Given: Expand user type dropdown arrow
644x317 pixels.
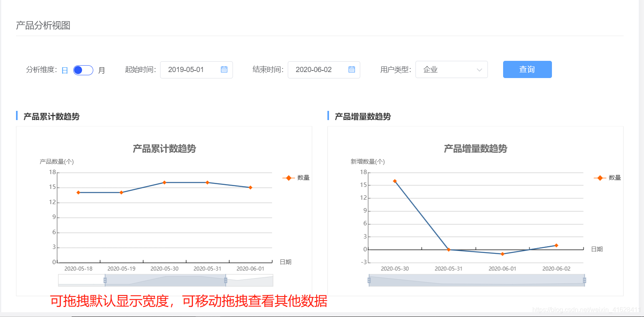Looking at the screenshot, I should pos(479,70).
